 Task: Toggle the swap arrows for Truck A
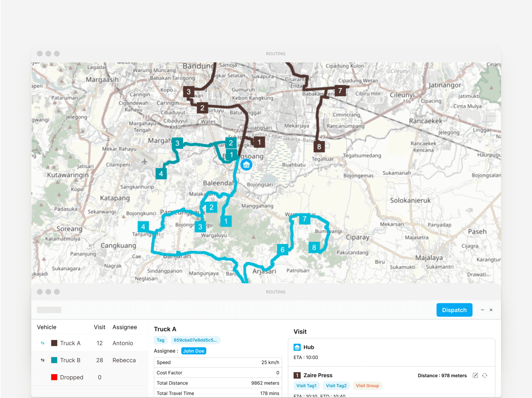click(43, 343)
